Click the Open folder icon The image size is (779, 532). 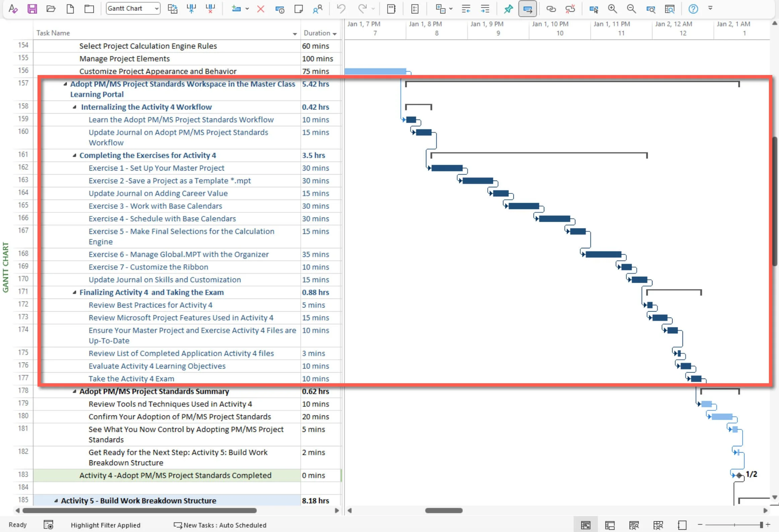tap(51, 9)
